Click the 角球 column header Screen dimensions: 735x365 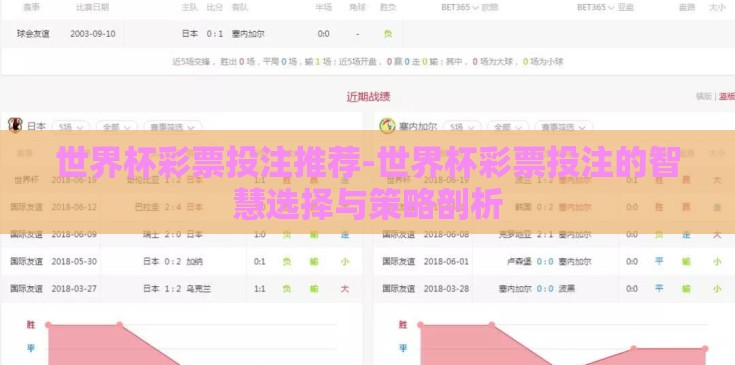coord(357,7)
